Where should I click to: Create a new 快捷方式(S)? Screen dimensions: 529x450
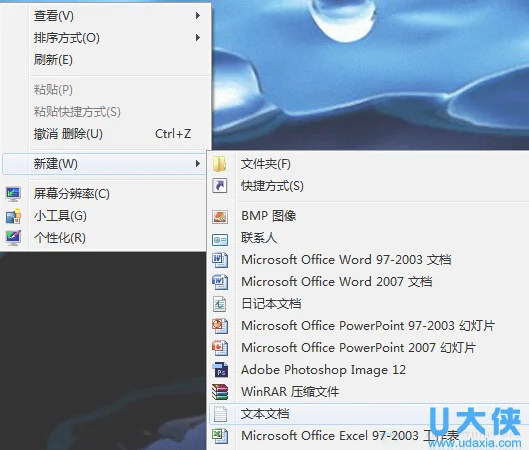[x=369, y=186]
